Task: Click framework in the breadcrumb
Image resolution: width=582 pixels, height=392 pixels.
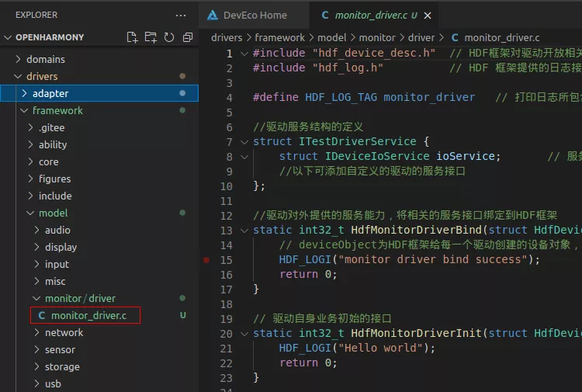Action: 280,37
